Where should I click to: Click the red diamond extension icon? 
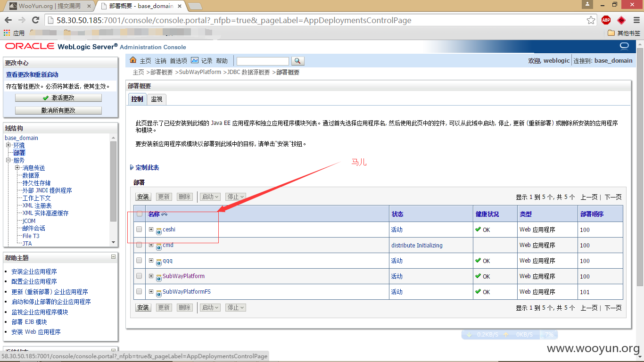[621, 20]
